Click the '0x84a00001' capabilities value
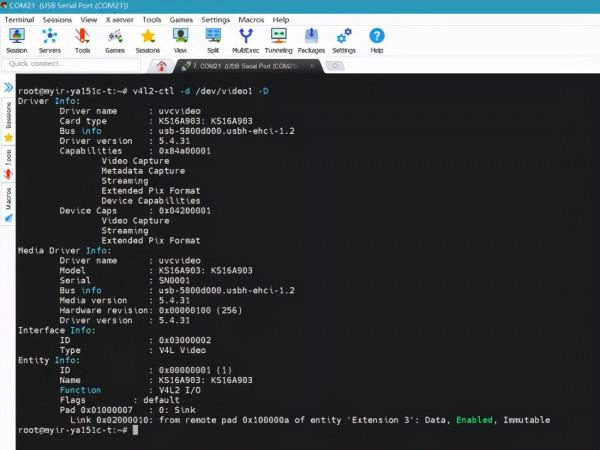 (x=184, y=151)
